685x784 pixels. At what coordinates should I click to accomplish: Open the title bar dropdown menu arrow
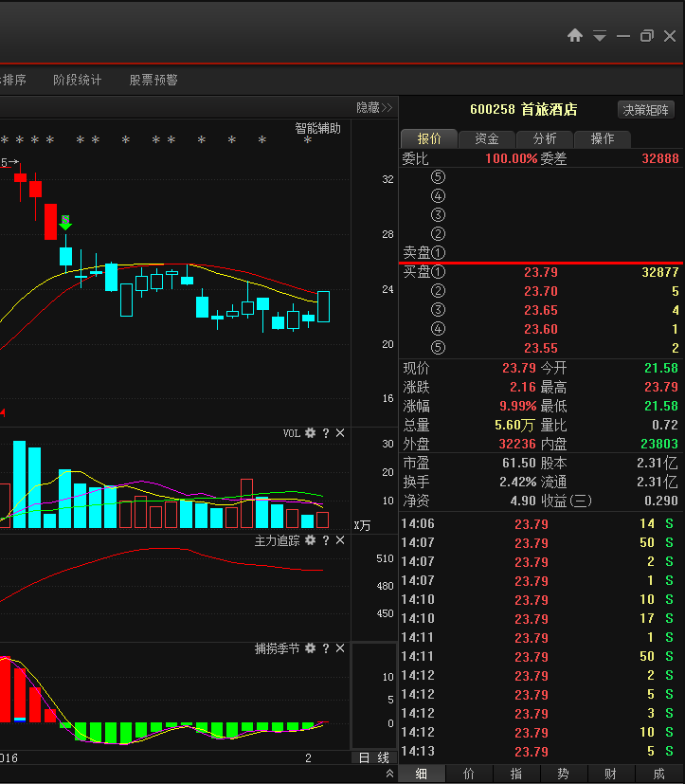coord(599,36)
